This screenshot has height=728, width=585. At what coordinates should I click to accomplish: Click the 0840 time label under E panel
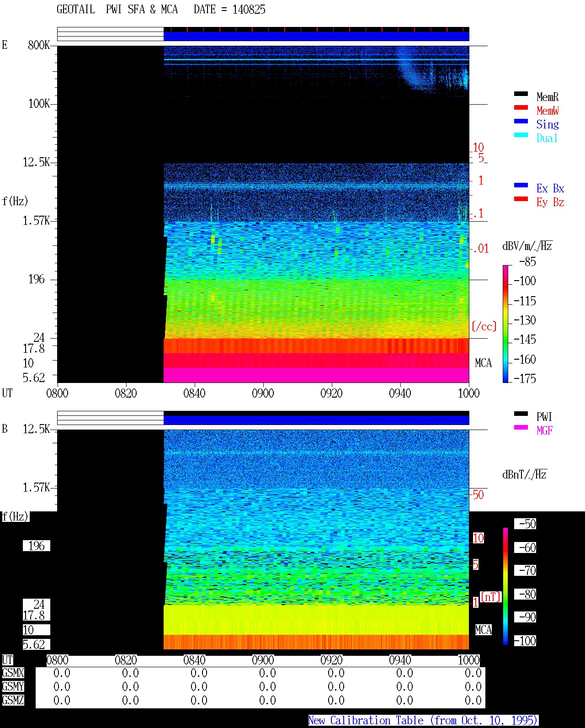[194, 393]
